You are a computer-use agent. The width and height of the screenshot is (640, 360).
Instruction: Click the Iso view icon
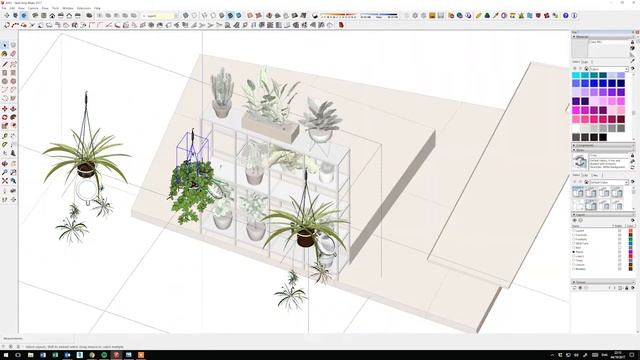pos(35,16)
